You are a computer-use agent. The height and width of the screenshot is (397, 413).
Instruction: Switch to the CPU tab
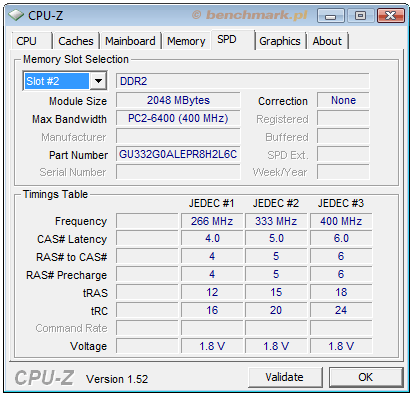[31, 41]
